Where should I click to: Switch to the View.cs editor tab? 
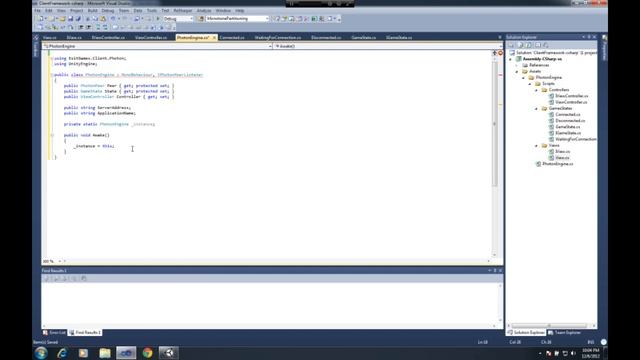[49, 38]
